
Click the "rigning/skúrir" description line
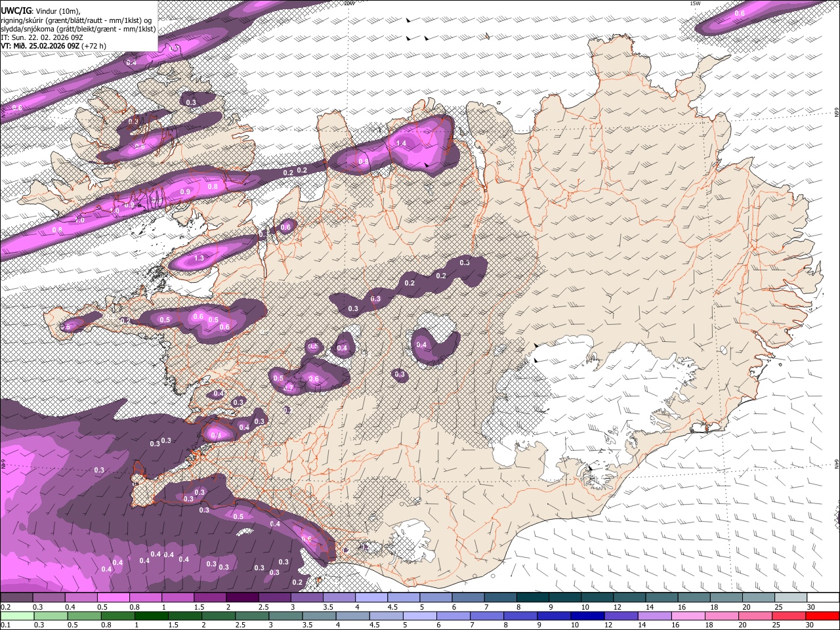click(76, 20)
